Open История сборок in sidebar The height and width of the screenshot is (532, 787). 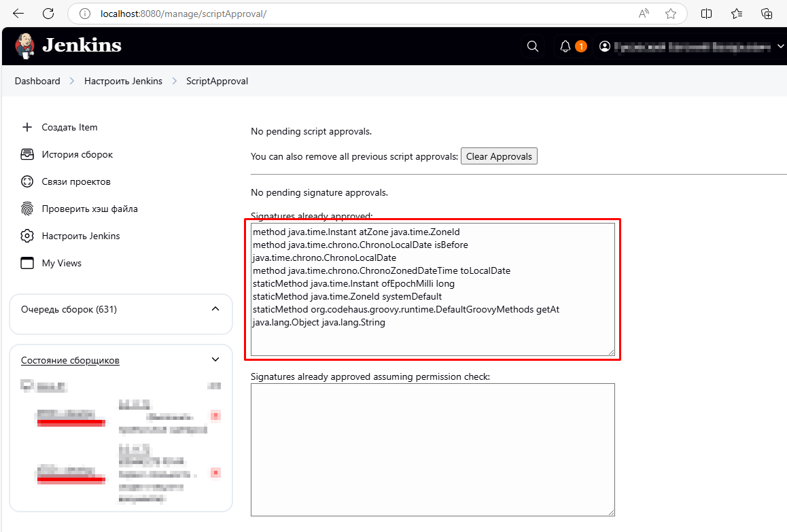[77, 154]
